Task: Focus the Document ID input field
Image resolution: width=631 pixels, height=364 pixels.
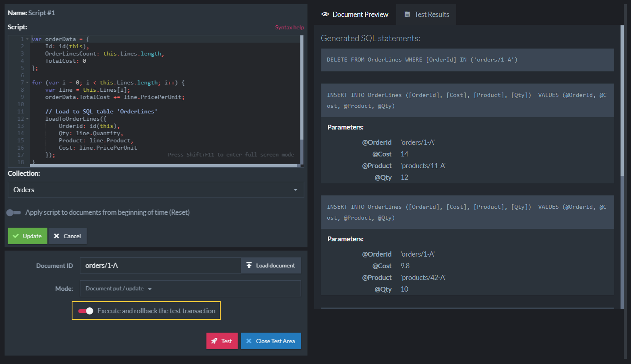Action: (x=161, y=265)
